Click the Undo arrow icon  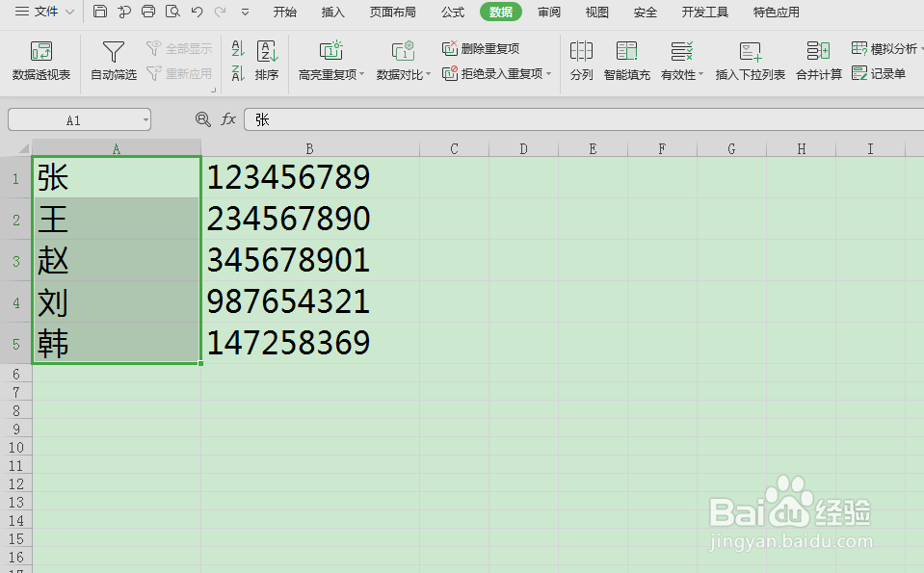pos(197,12)
